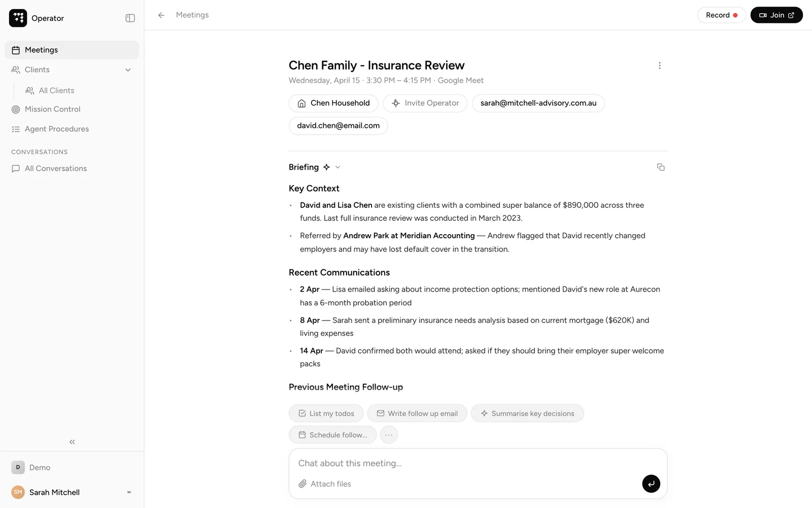Click the back arrow beside Meetings
Image resolution: width=812 pixels, height=508 pixels.
tap(161, 15)
